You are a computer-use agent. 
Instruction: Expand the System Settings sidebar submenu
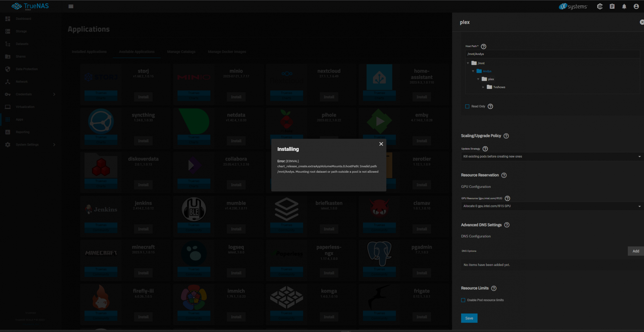pyautogui.click(x=54, y=145)
